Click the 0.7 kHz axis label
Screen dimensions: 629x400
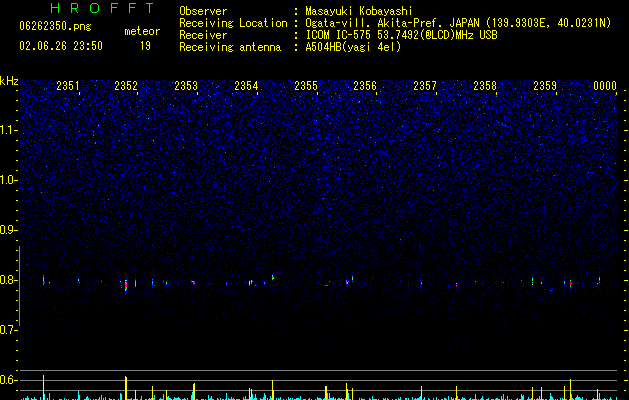[x=8, y=330]
